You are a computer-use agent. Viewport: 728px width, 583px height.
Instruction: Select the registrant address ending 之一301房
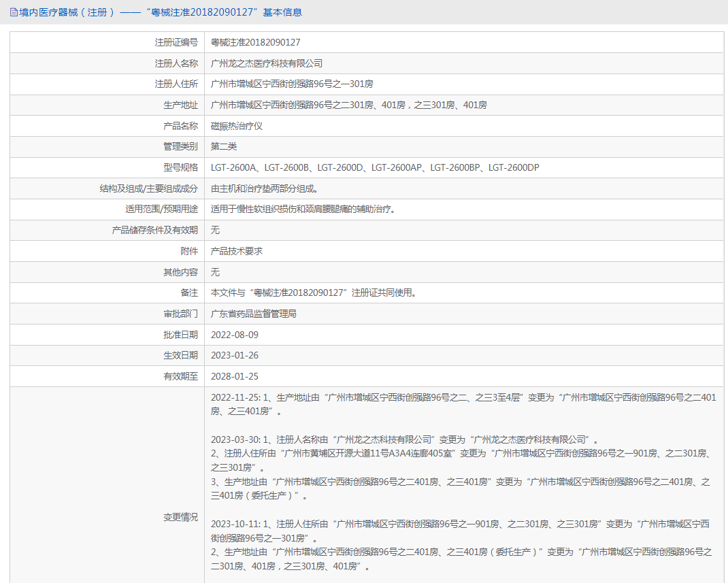point(292,84)
